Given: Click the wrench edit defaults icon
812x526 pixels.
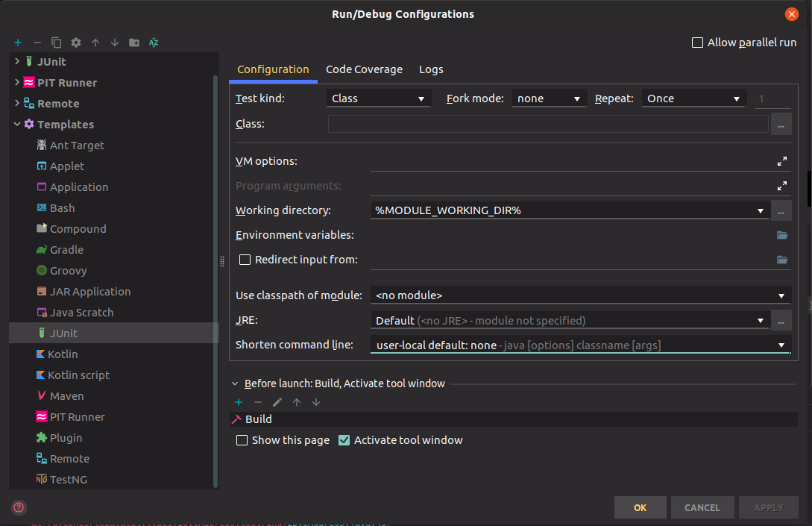Looking at the screenshot, I should pyautogui.click(x=76, y=43).
